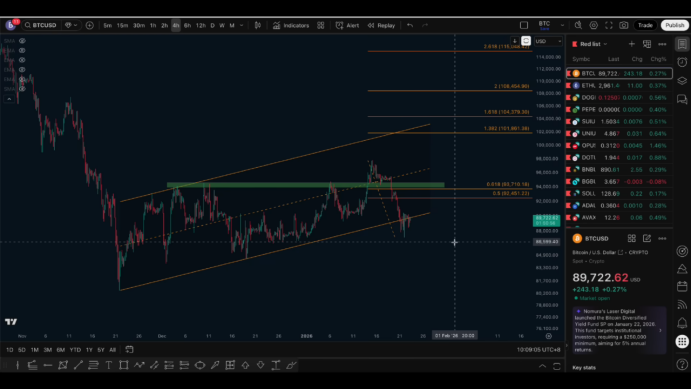Select the 1M date range

(34, 350)
